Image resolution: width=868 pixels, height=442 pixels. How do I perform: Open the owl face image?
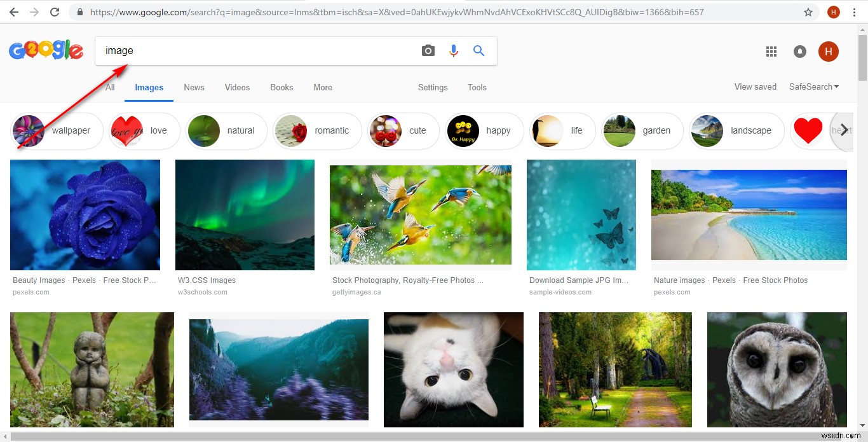tap(777, 369)
